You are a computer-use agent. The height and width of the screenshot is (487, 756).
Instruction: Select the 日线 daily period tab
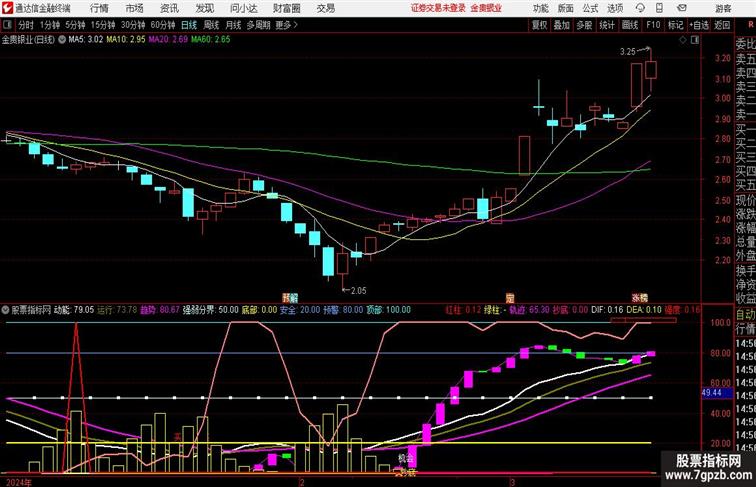(x=189, y=25)
